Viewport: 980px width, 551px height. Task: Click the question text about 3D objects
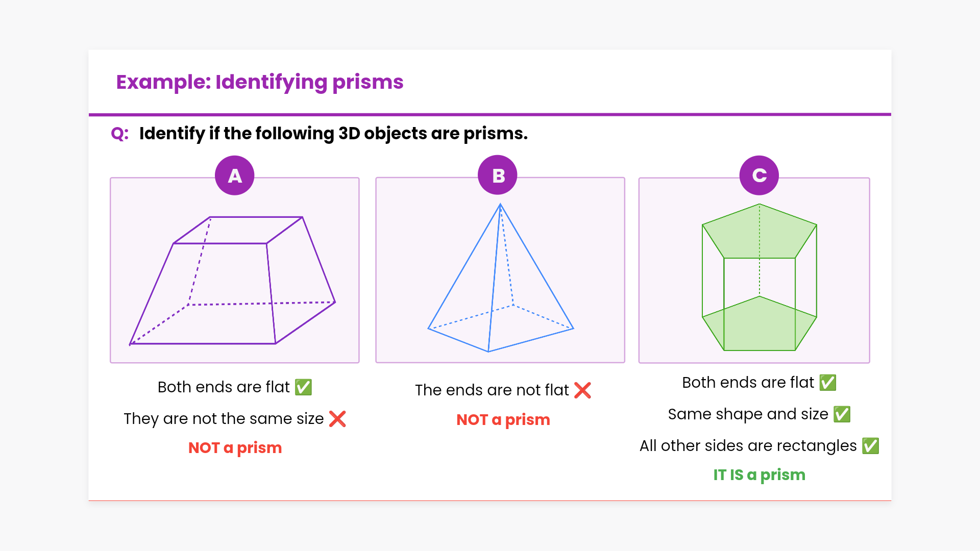click(333, 134)
